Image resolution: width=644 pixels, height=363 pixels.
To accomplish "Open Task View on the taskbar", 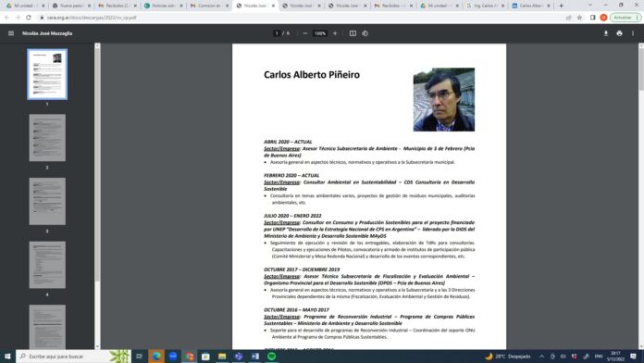I will [139, 357].
